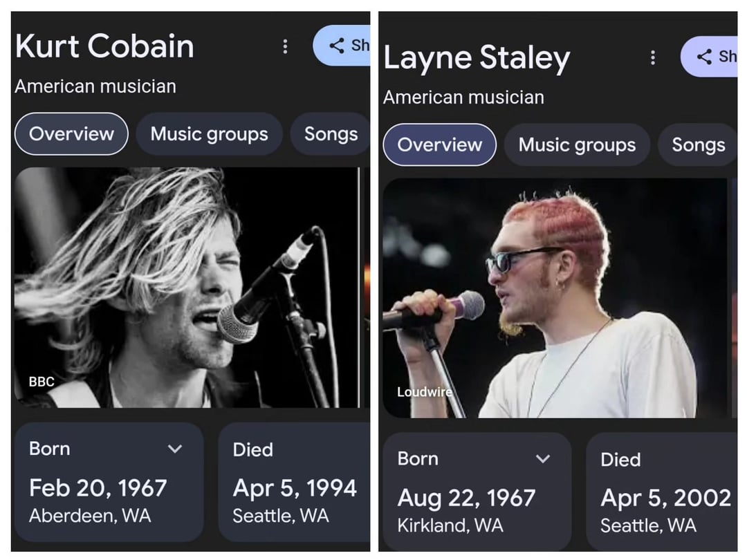Switch to Songs tab for Kurt Cobain

pyautogui.click(x=331, y=134)
